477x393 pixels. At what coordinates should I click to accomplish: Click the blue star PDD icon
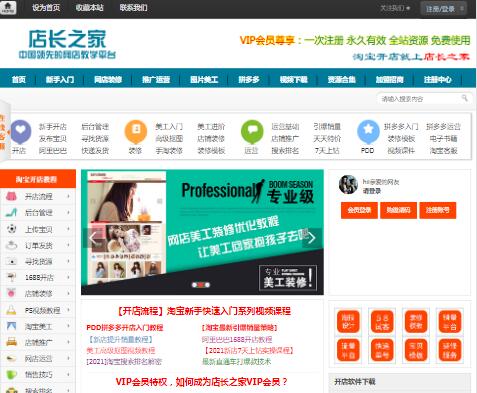click(x=368, y=131)
